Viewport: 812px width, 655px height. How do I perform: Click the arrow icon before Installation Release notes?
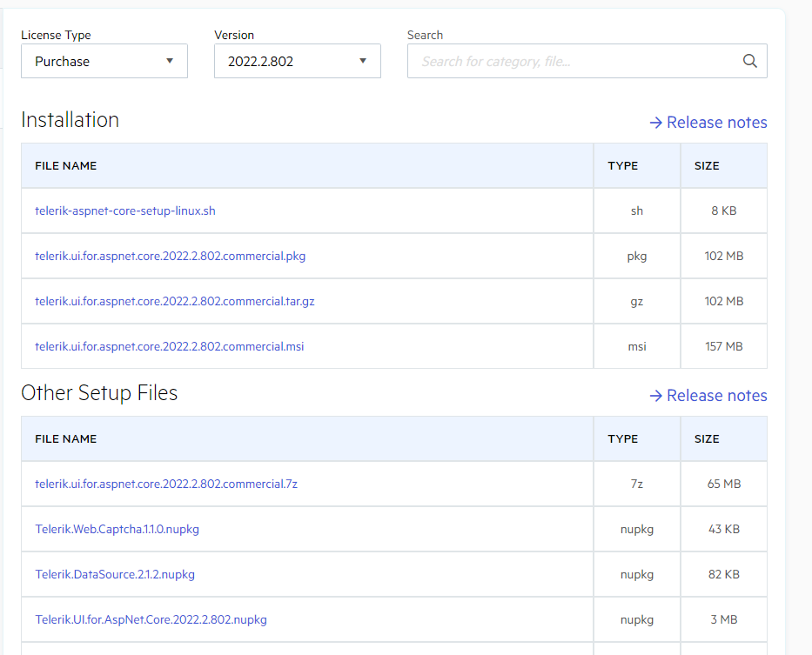(656, 122)
